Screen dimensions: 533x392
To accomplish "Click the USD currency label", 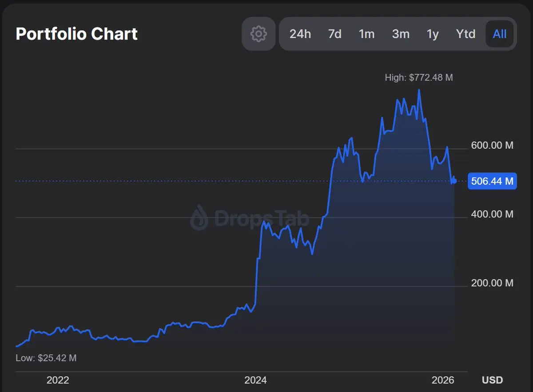I will 493,380.
